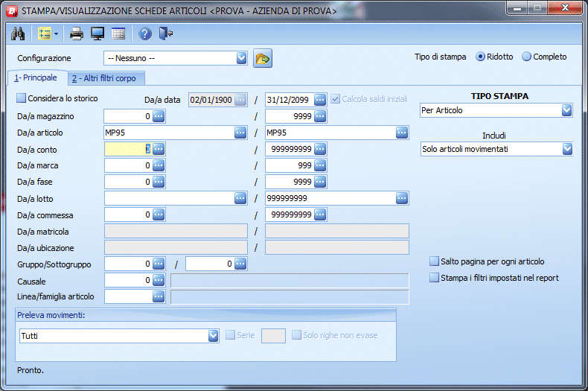Click the Da commessa start input

[128, 214]
